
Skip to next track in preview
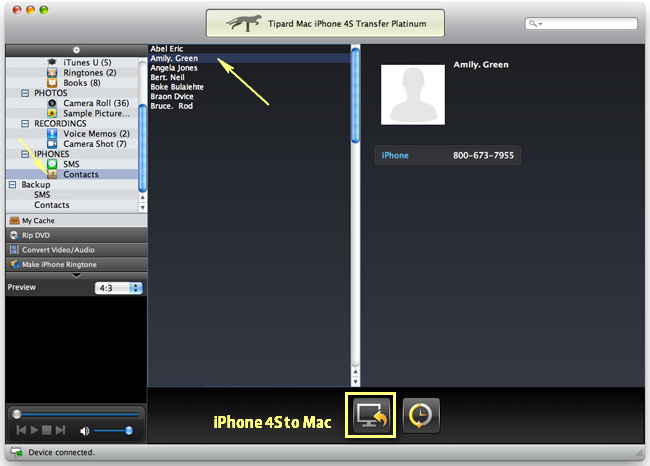[61, 430]
